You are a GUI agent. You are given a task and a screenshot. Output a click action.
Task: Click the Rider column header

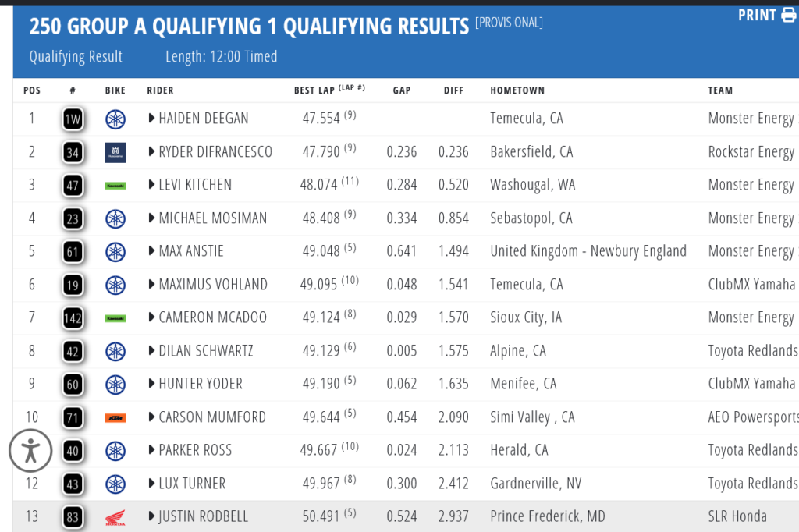tap(160, 90)
